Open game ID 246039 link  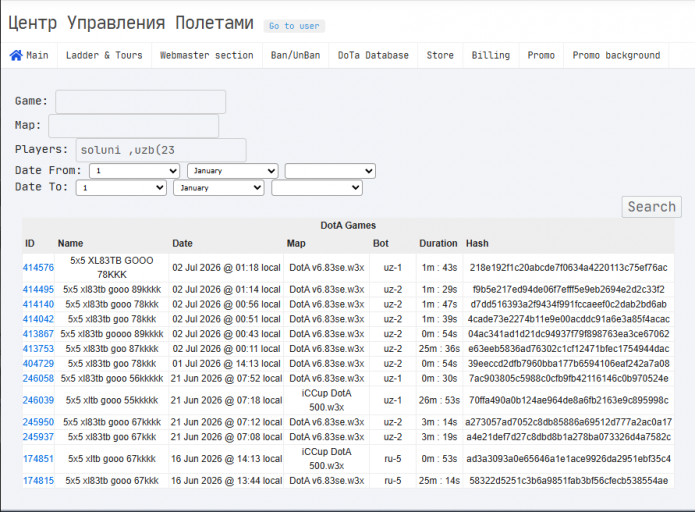tap(38, 400)
